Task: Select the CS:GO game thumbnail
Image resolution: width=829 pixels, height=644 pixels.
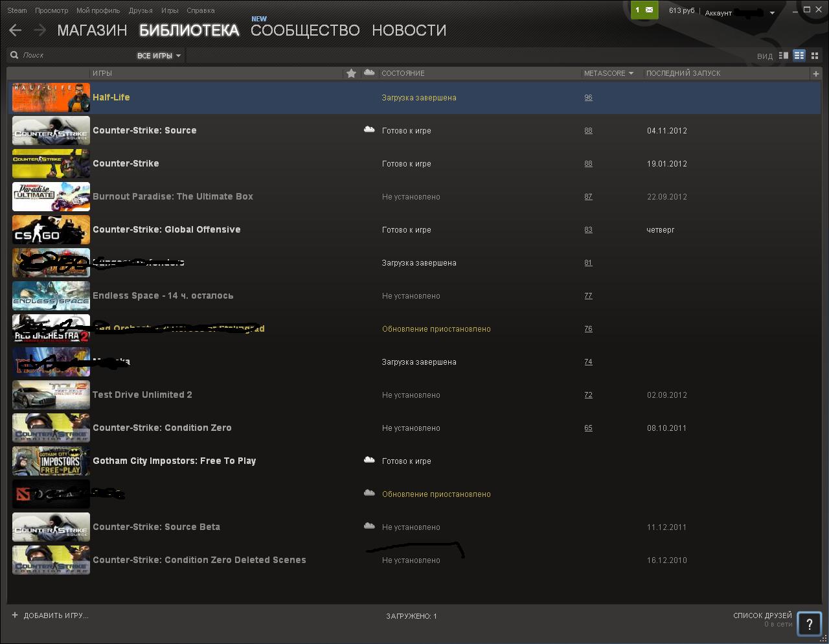Action: [x=51, y=229]
